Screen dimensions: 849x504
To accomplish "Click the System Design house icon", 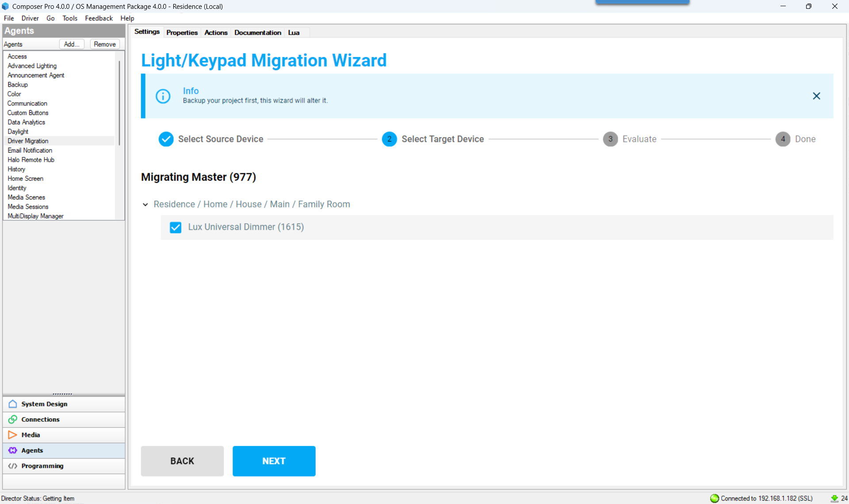I will point(13,404).
